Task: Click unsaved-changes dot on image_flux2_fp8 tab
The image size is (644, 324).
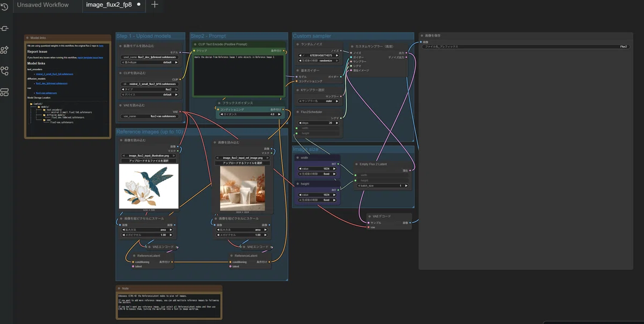Action: (x=139, y=4)
